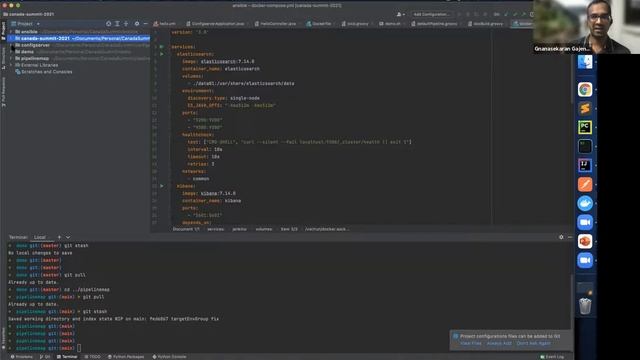Open IntelliJ IDEA from the Dock
The height and width of the screenshot is (360, 640).
pos(585,165)
